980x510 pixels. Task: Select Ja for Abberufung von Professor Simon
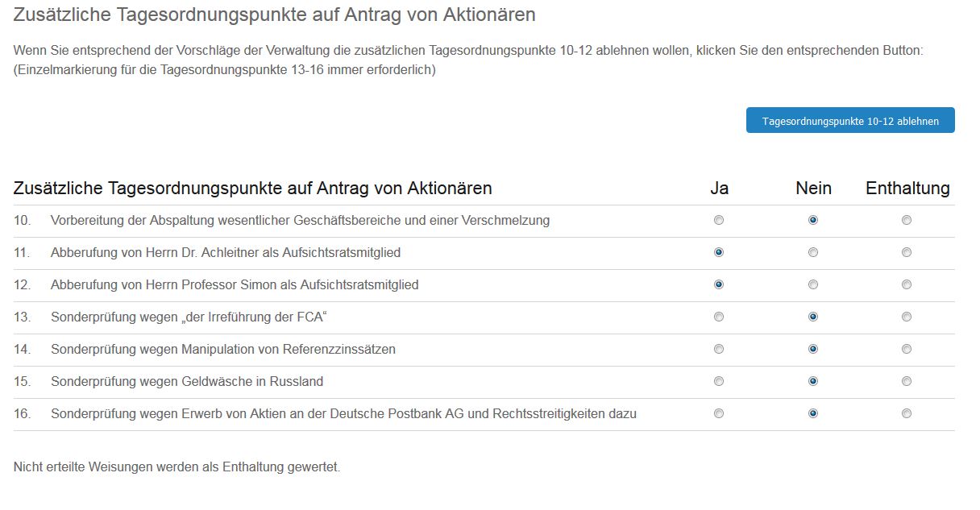718,284
